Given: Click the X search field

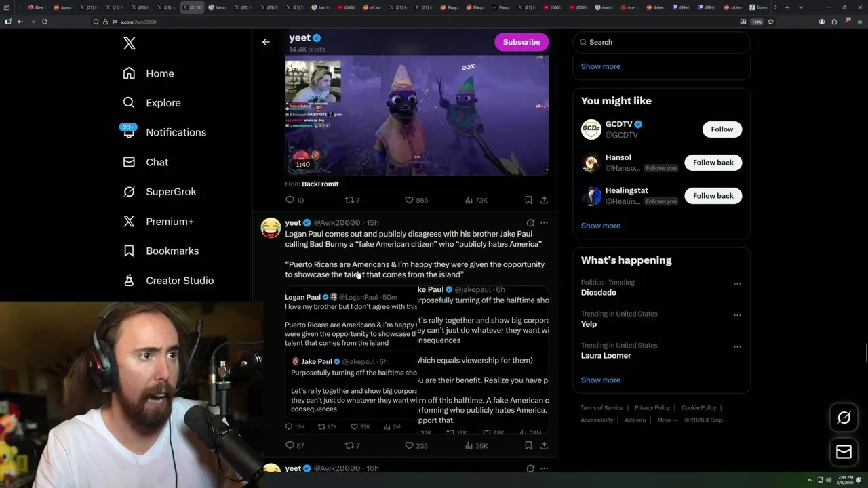Looking at the screenshot, I should click(661, 42).
